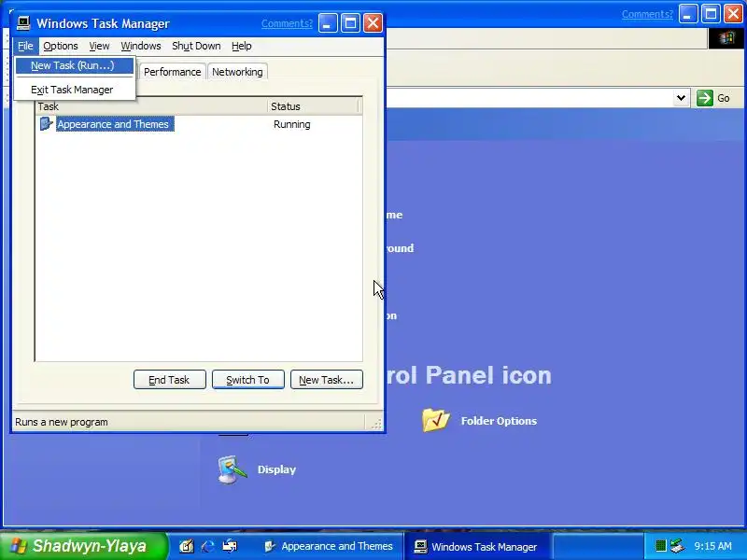Screen dimensions: 747x560
Task: Click the Comments? link in Task Manager title bar
Action: tap(287, 23)
